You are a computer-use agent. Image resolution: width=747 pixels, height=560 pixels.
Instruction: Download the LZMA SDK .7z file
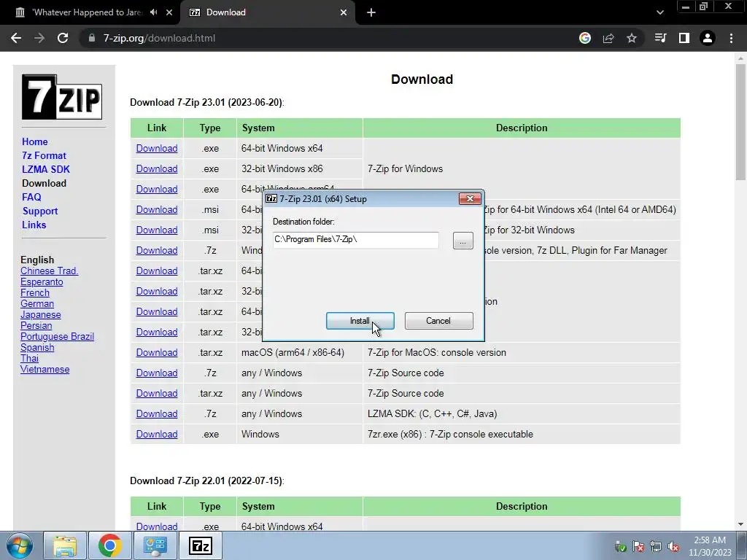[x=157, y=414]
